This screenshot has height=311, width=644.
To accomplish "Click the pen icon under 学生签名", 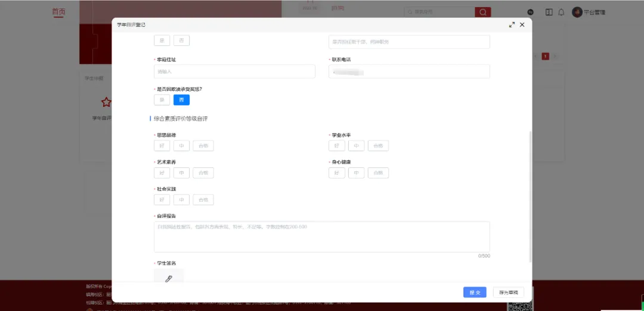I will tap(169, 278).
